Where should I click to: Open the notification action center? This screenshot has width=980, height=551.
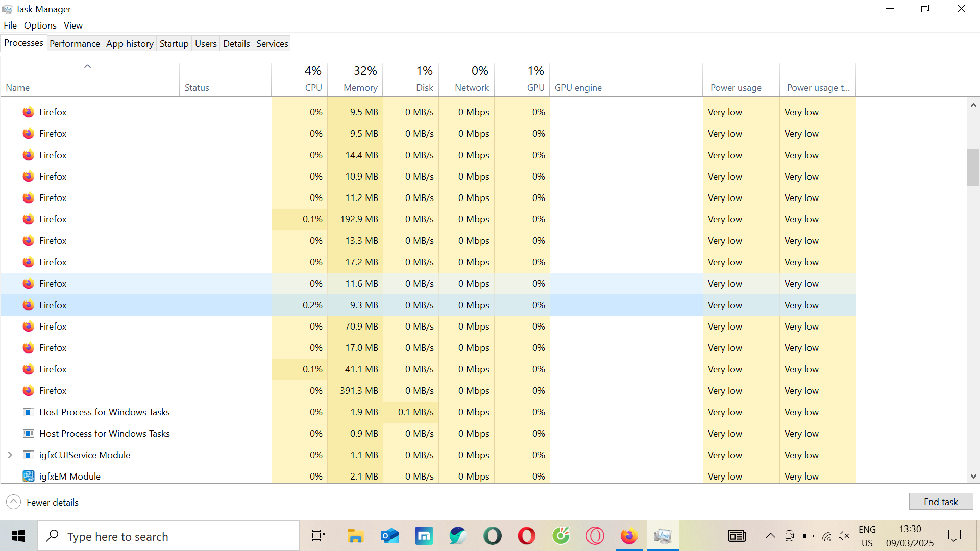pos(954,536)
